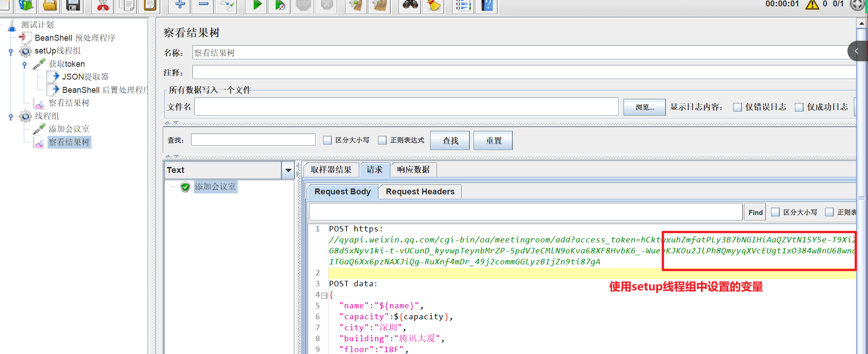The image size is (868, 354).
Task: Open the Templates toolbar icon
Action: point(27,5)
